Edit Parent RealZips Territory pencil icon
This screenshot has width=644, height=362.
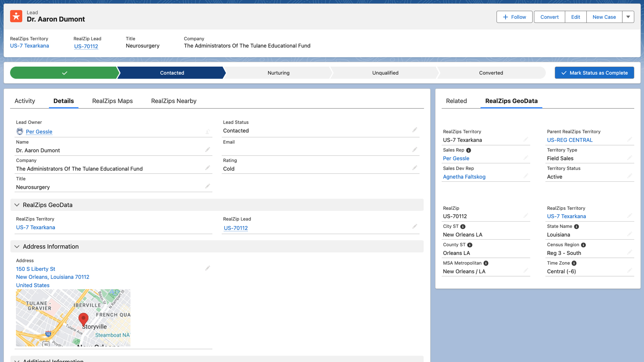pyautogui.click(x=630, y=139)
